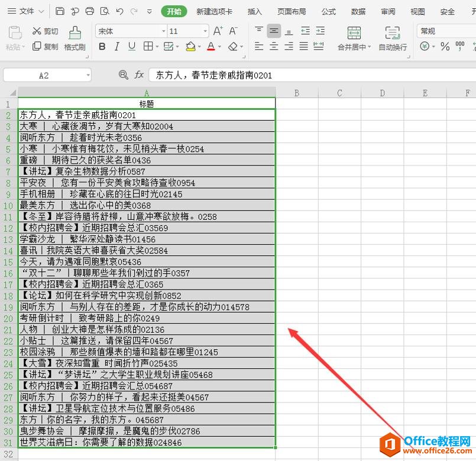Switch to the 数据 tab

coord(358,12)
